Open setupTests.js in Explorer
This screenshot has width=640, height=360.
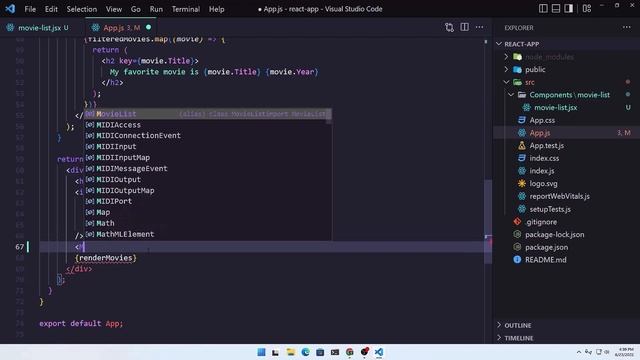point(550,209)
